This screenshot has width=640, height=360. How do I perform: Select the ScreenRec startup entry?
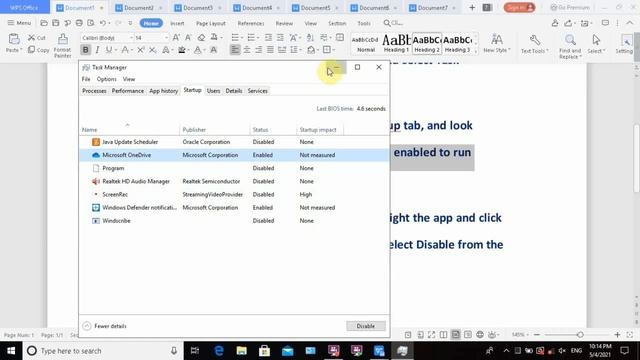(x=234, y=194)
